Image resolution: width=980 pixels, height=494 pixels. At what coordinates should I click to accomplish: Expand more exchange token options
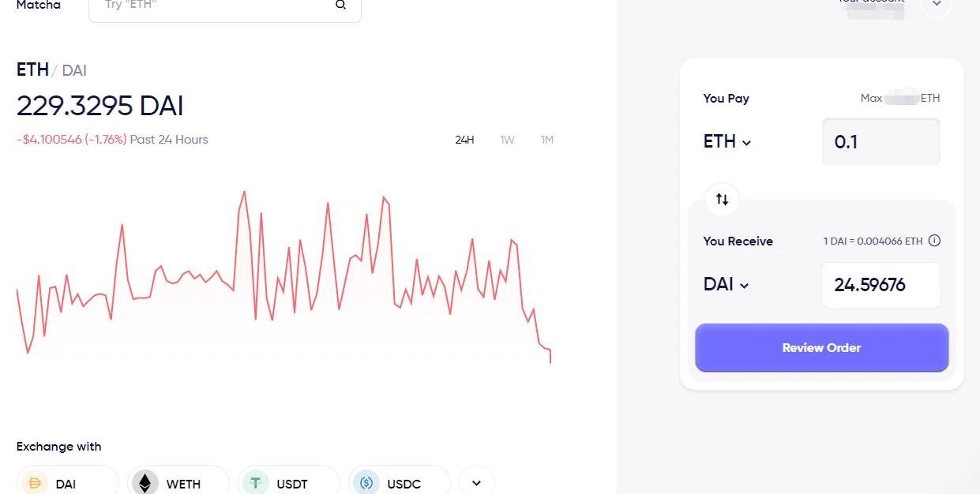(x=476, y=483)
